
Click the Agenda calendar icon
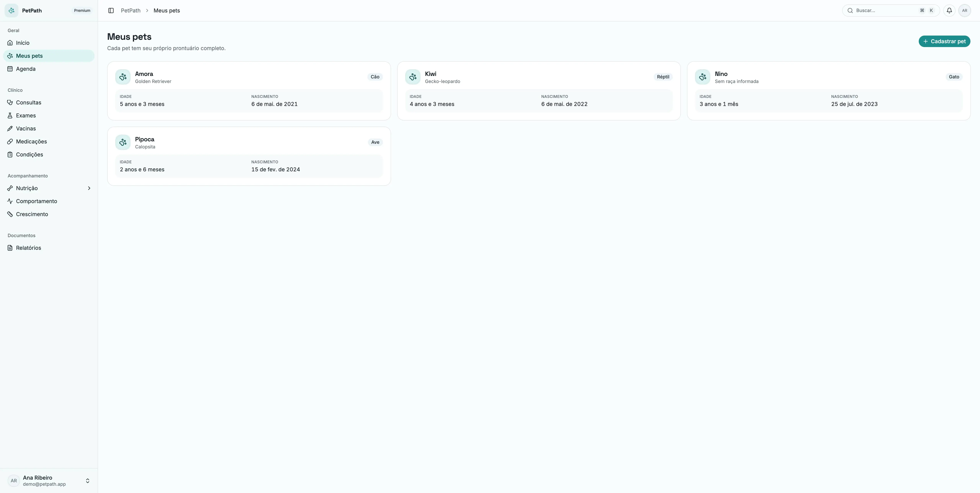(x=10, y=69)
